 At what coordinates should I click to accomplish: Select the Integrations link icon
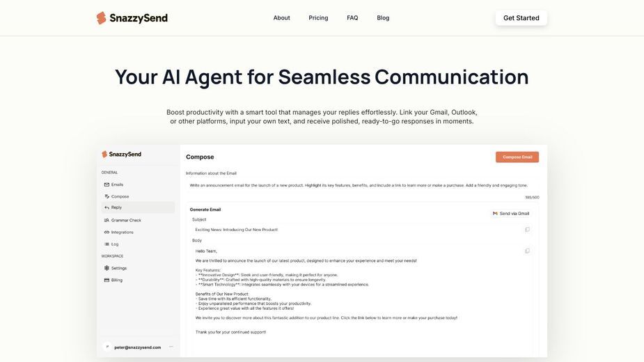(107, 232)
